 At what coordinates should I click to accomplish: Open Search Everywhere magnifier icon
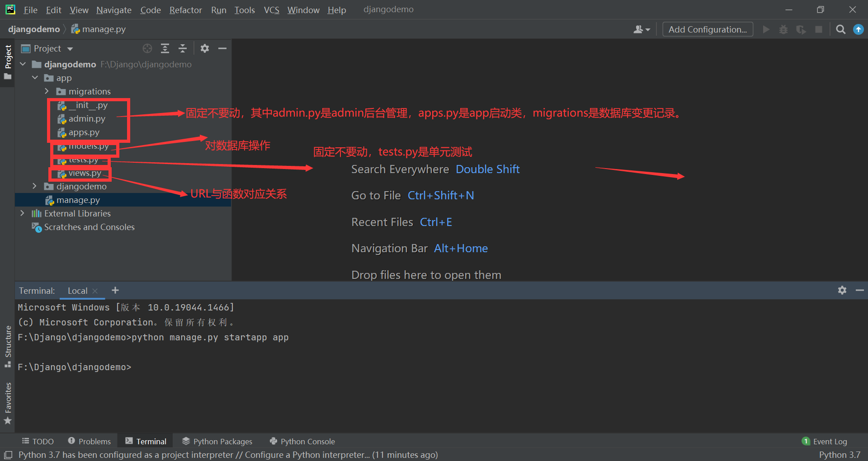coord(841,29)
